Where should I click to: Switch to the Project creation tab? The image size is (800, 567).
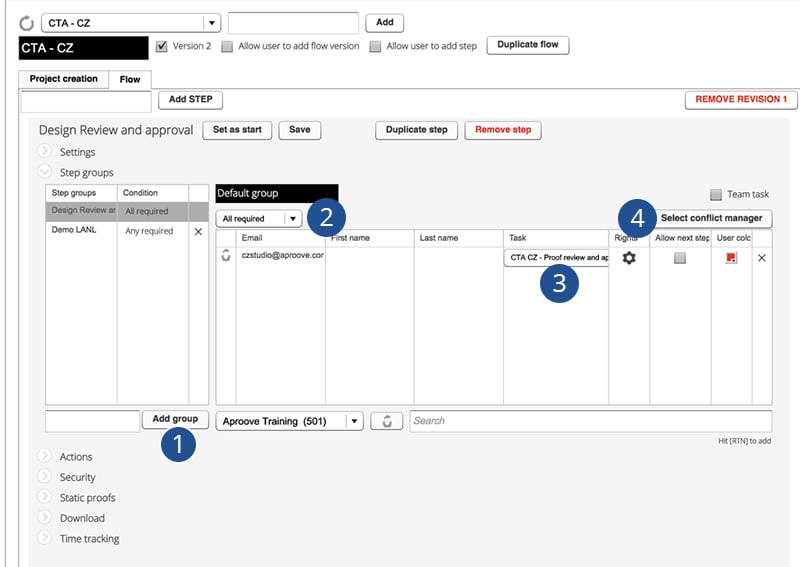[x=64, y=79]
